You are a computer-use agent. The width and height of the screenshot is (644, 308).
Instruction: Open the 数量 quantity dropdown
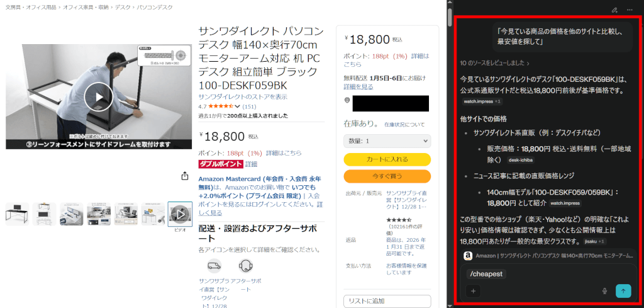387,141
